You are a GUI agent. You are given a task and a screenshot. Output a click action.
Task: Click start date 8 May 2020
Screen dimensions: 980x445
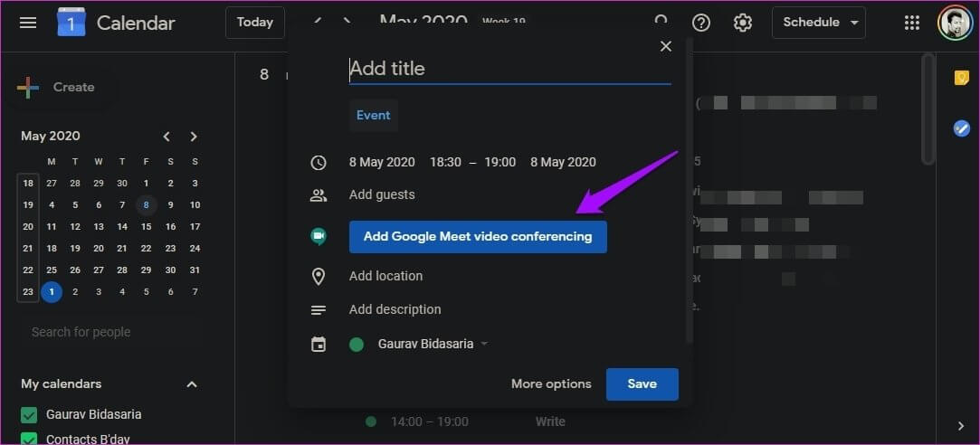382,163
